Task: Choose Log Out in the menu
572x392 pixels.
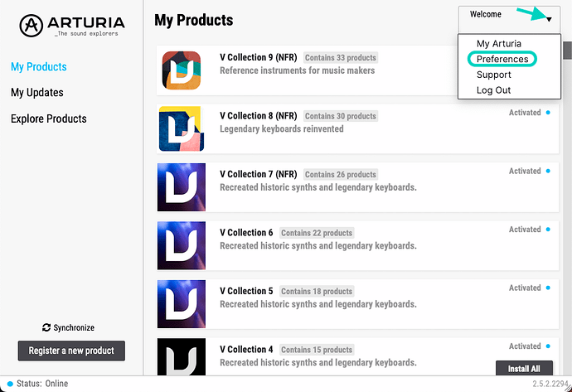Action: 493,90
